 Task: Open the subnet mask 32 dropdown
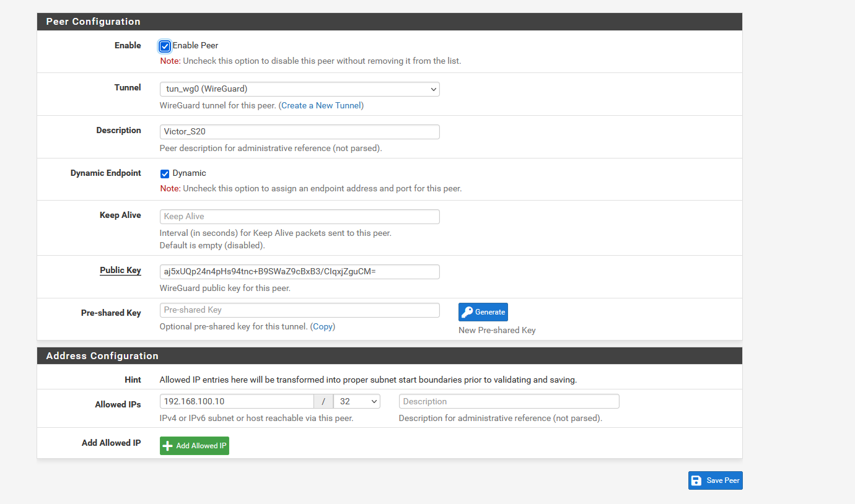(x=357, y=401)
